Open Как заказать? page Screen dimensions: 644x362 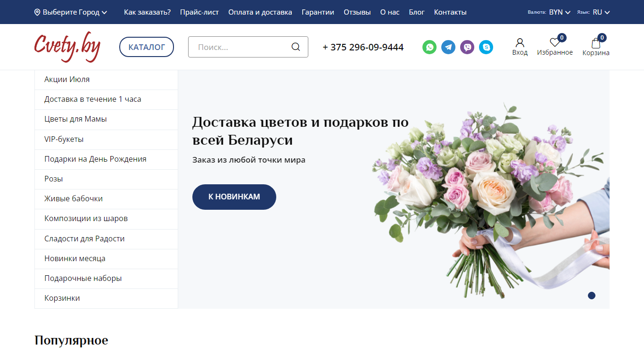[x=147, y=12]
